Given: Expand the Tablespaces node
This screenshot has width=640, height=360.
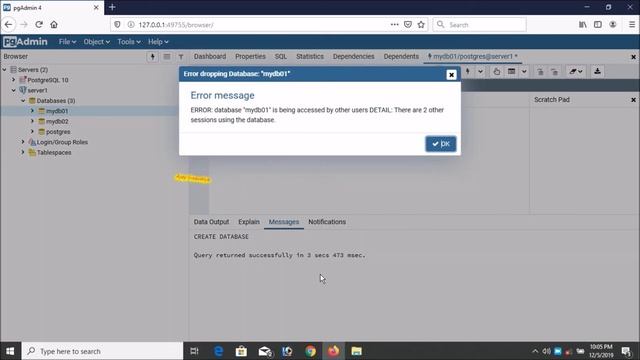Looking at the screenshot, I should (x=23, y=152).
